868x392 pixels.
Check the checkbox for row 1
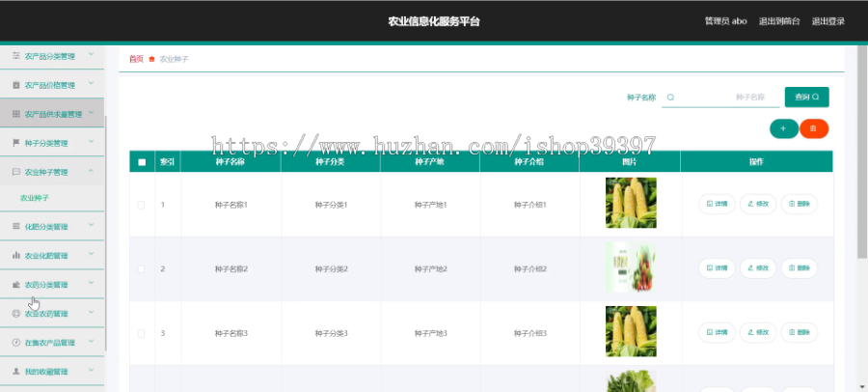click(141, 205)
